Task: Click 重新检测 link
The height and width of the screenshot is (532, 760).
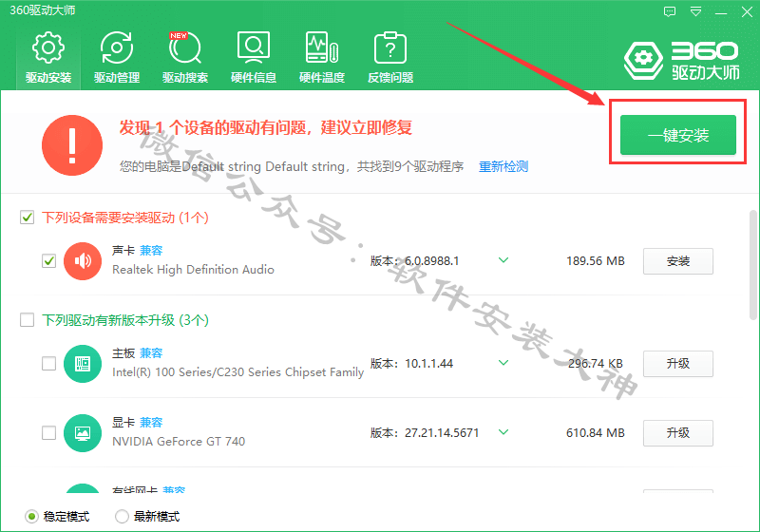Action: pos(503,166)
